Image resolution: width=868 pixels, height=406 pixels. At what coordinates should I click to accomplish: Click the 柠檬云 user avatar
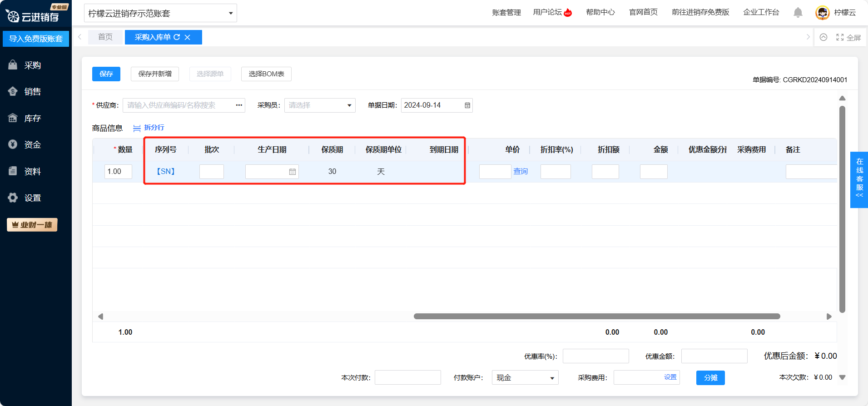click(823, 13)
